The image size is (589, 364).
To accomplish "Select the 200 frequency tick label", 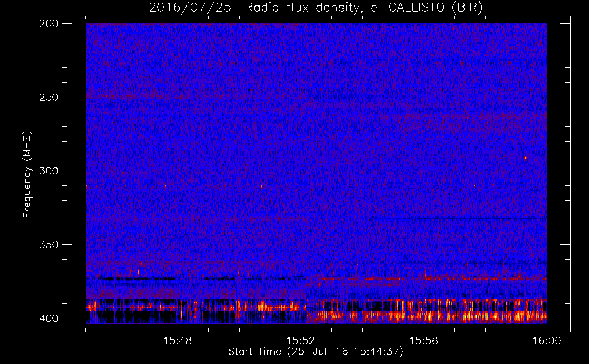I will [x=48, y=23].
